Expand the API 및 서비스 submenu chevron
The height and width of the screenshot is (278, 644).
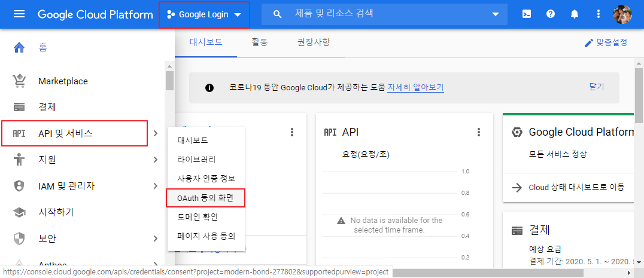pyautogui.click(x=155, y=133)
